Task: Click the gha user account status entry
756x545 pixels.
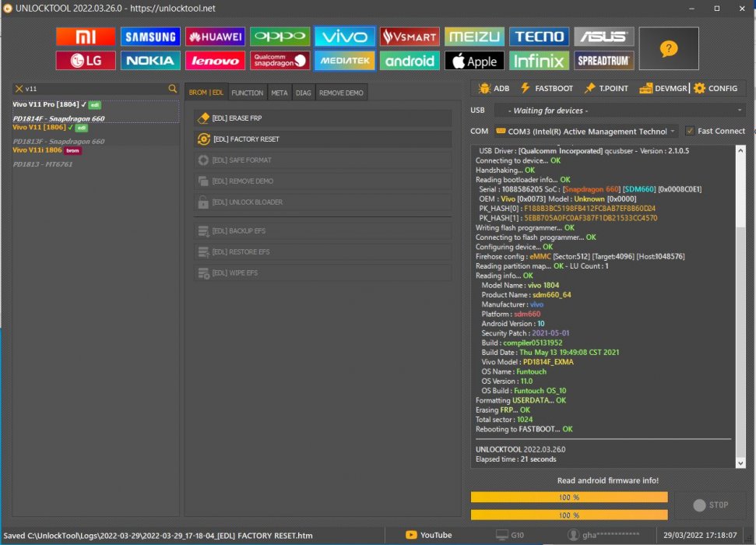Action: [603, 535]
